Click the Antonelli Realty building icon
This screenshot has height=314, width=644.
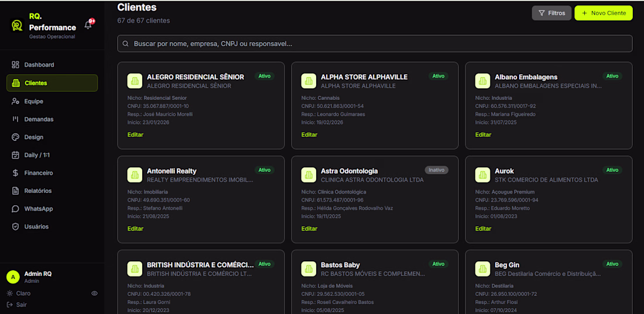point(135,175)
